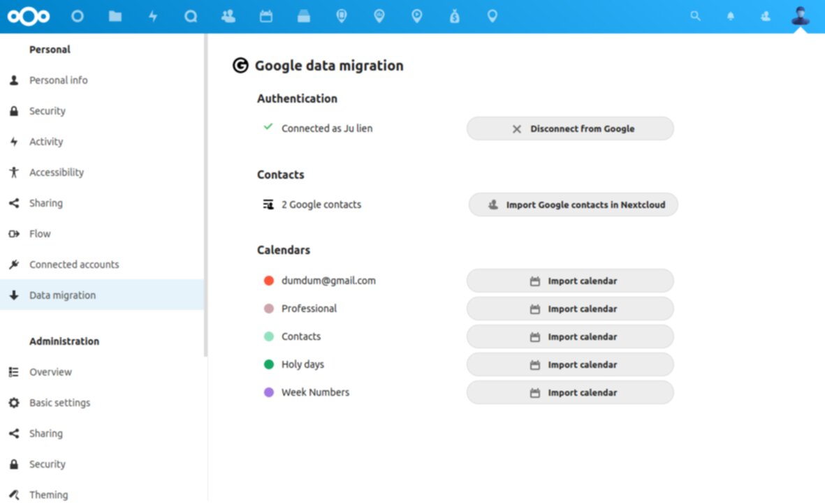Import the Contacts calendar

tap(570, 337)
